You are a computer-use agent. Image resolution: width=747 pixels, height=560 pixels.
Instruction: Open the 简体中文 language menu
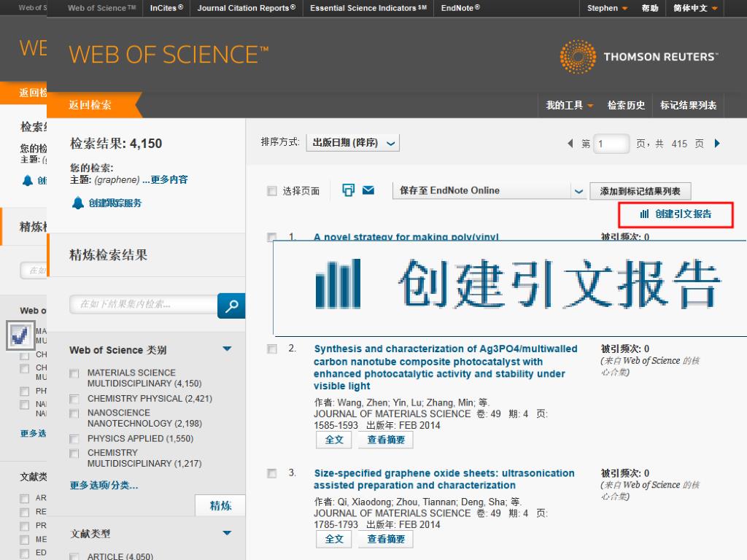(695, 8)
